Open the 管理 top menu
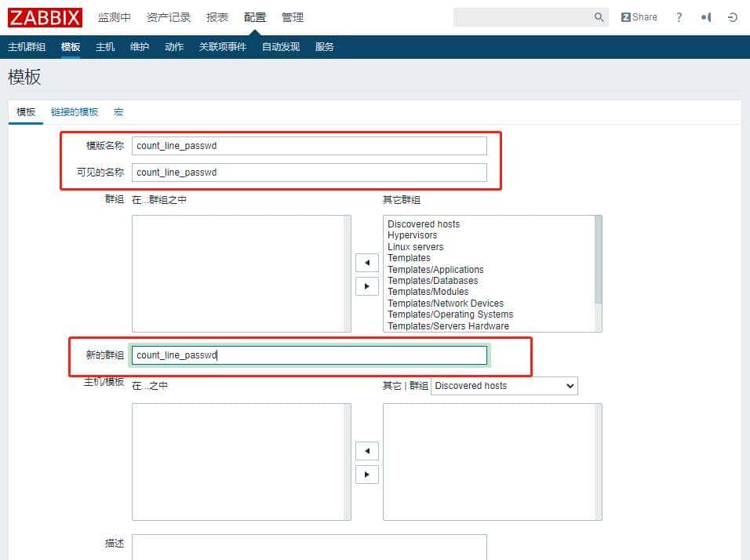The image size is (750, 560). (x=293, y=17)
